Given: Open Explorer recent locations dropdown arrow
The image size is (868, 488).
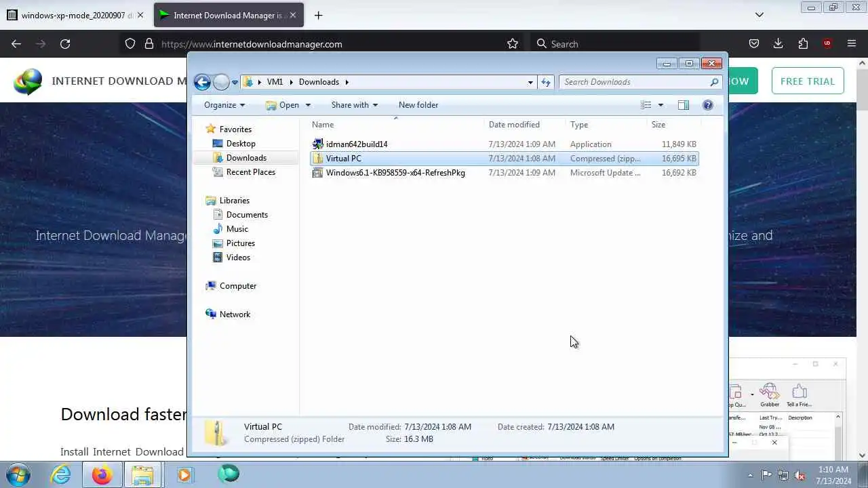Looking at the screenshot, I should (x=235, y=82).
